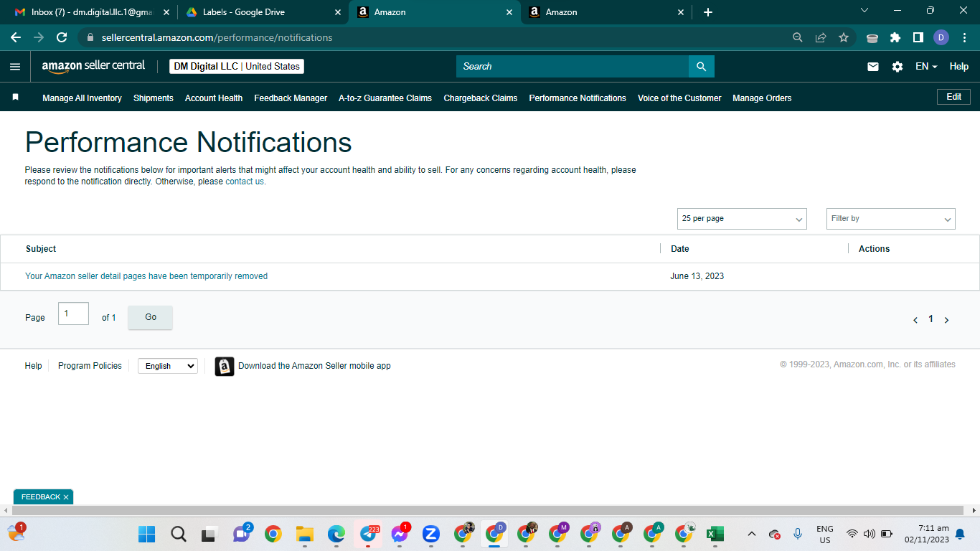Click the Go button for pagination
The image size is (980, 551).
(151, 317)
